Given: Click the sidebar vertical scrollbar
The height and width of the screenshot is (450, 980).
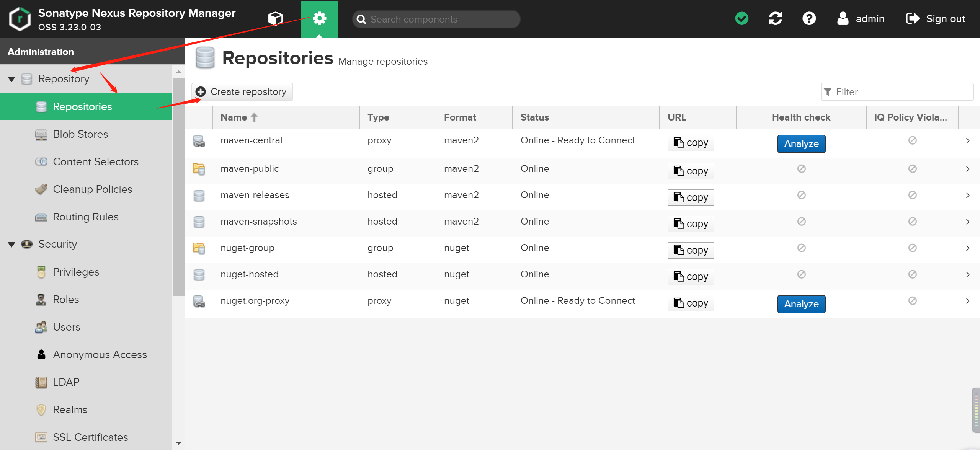Looking at the screenshot, I should click(x=178, y=187).
